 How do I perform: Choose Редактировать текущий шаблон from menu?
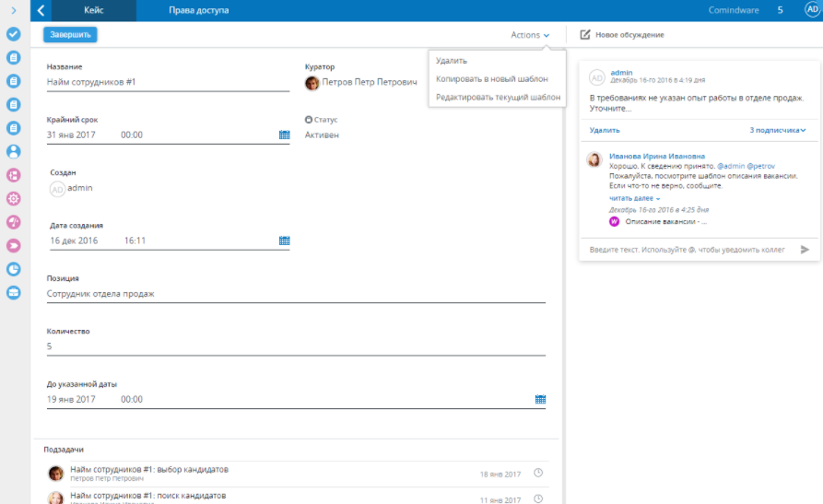(498, 97)
